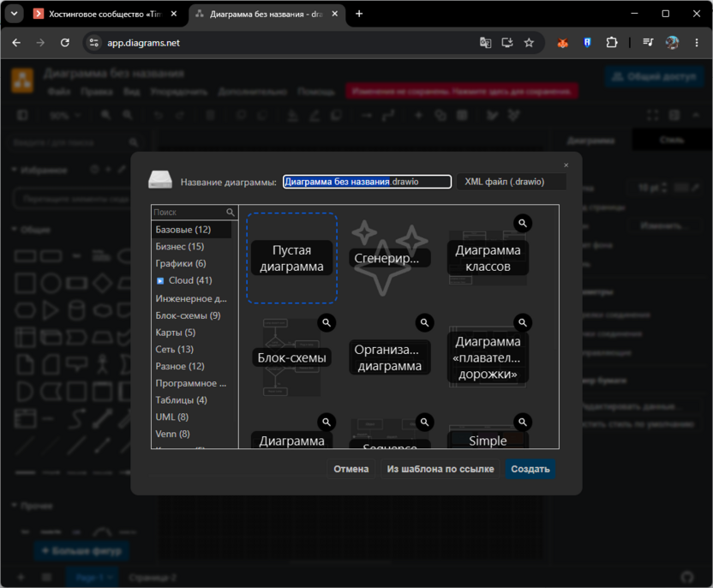713x588 pixels.
Task: Switch to the Хостинговое сообщество browser tab
Action: tap(106, 14)
